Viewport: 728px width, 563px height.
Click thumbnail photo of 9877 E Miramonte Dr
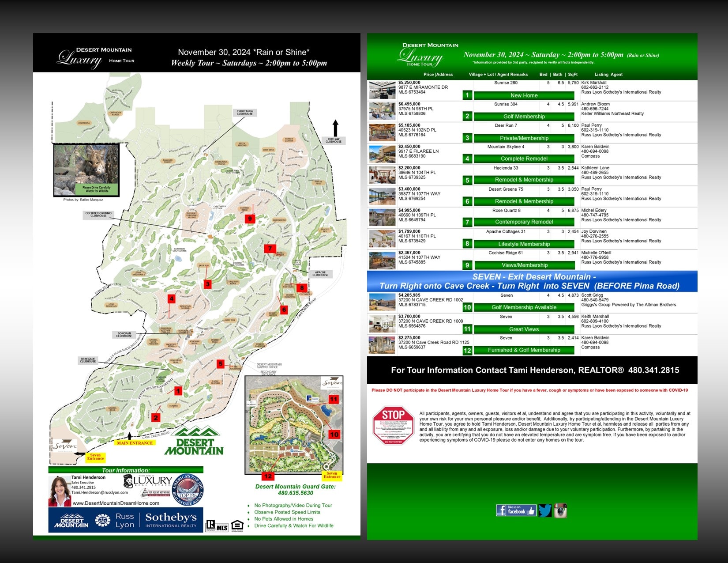[382, 90]
